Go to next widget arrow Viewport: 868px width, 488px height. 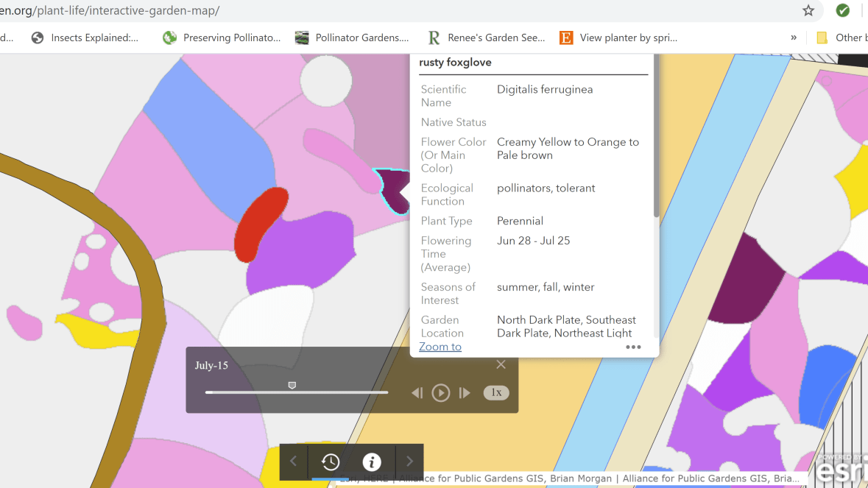[x=410, y=462]
